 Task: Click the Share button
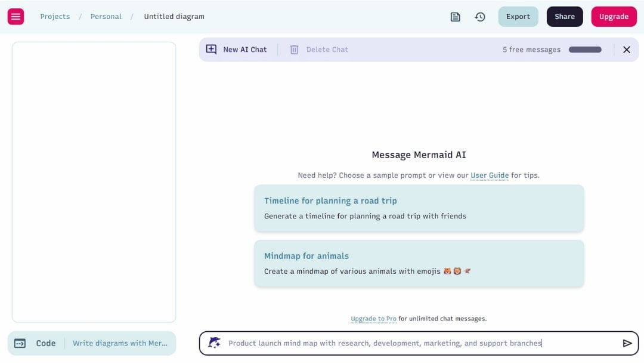click(x=564, y=17)
